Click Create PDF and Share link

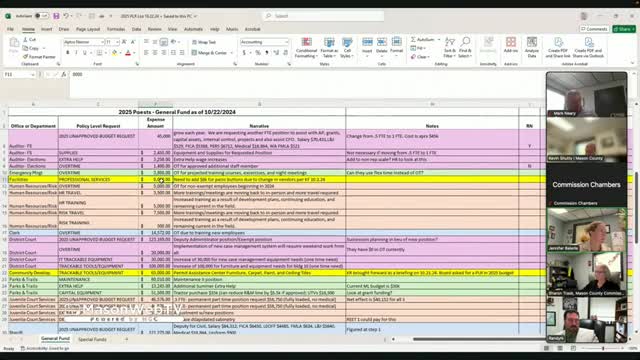pyautogui.click(x=558, y=47)
